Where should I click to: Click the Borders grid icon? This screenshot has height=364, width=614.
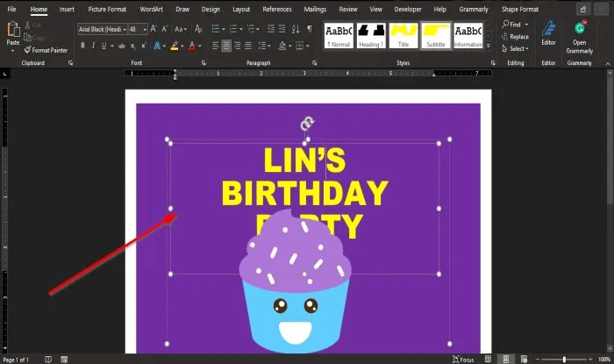point(300,46)
